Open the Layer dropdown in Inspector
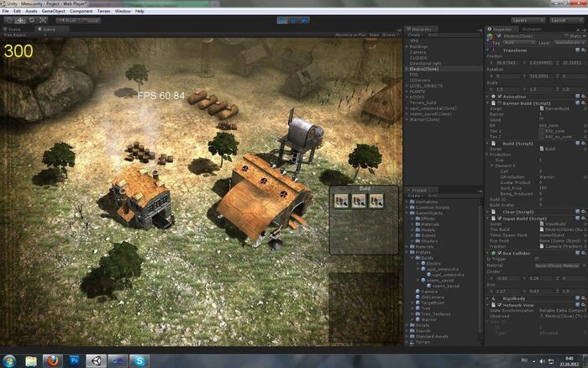 point(569,43)
